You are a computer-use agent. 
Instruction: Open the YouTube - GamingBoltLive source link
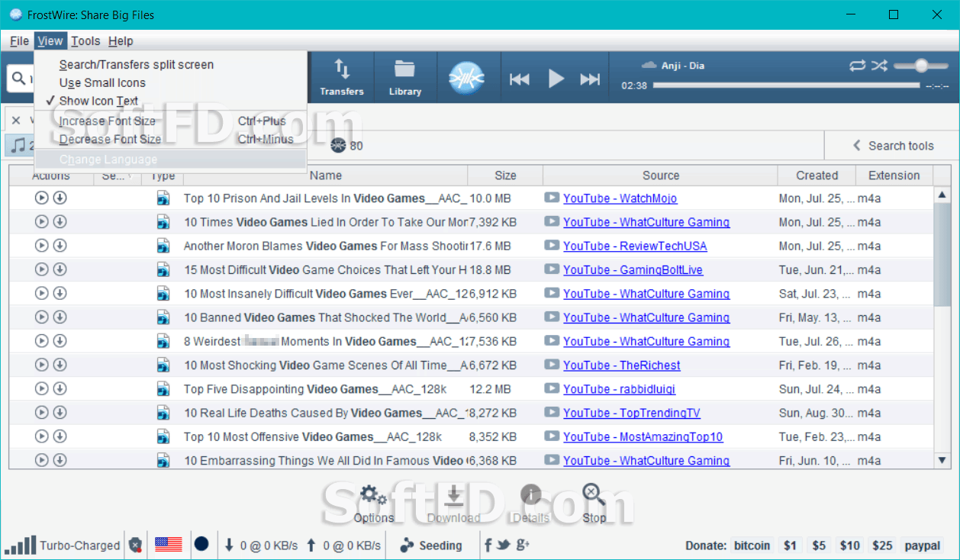tap(633, 270)
